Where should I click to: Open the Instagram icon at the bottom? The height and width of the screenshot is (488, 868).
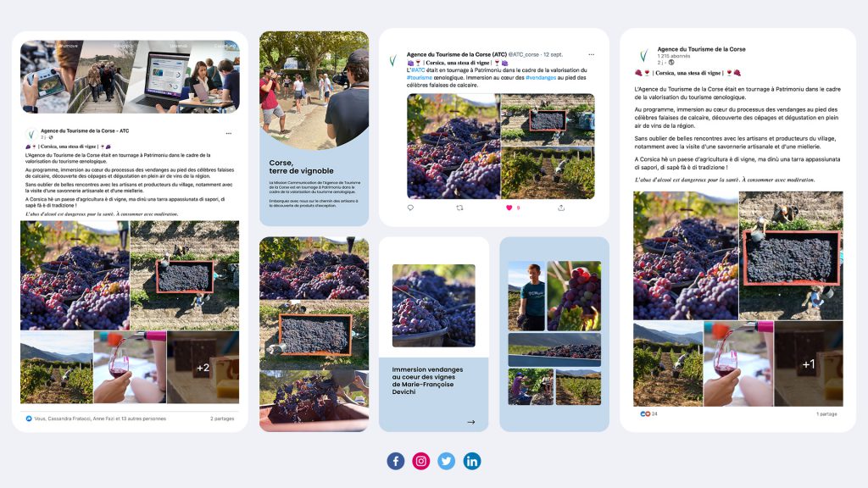(x=421, y=461)
